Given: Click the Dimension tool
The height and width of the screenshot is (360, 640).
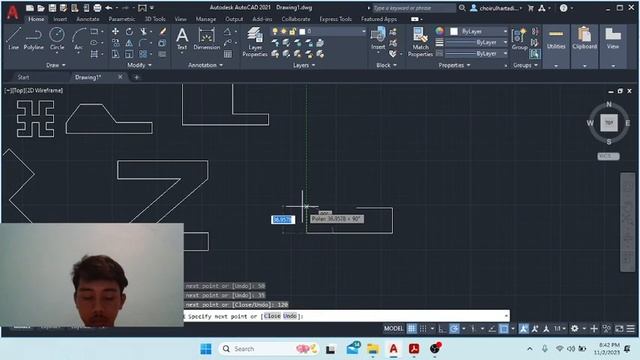Looking at the screenshot, I should (207, 39).
